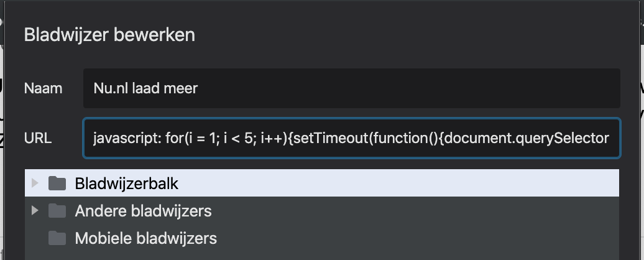This screenshot has height=260, width=644.
Task: Click "function()" text in the URL field
Action: (404, 138)
